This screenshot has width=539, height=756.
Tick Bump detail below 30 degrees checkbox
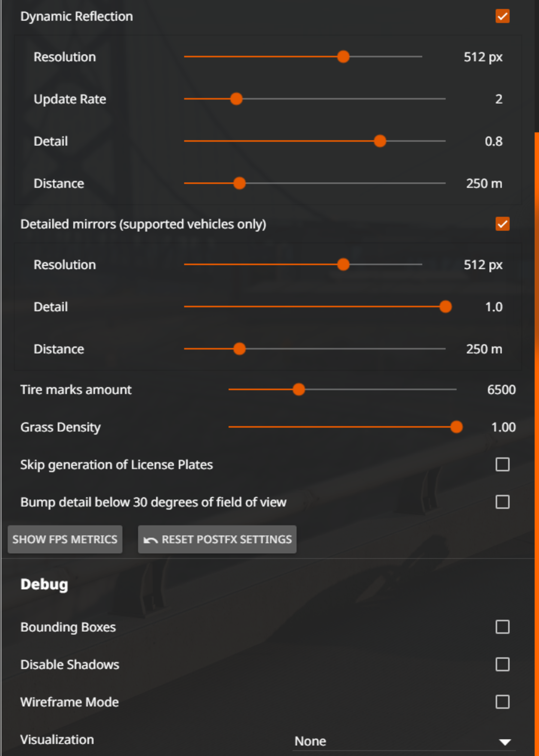point(503,502)
